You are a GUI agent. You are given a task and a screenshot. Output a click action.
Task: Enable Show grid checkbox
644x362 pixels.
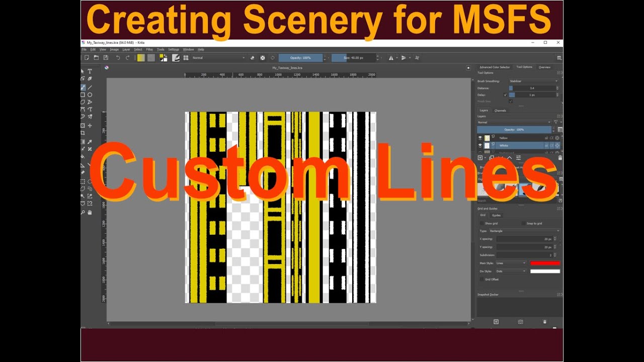coord(482,223)
